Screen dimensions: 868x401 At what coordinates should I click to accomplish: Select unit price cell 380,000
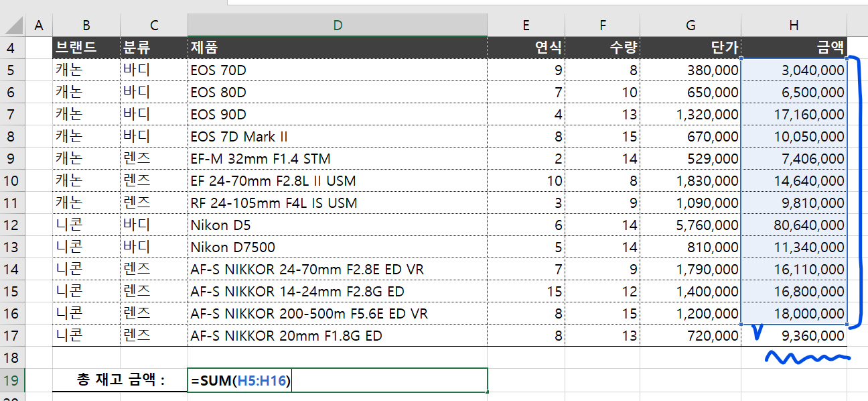click(691, 70)
